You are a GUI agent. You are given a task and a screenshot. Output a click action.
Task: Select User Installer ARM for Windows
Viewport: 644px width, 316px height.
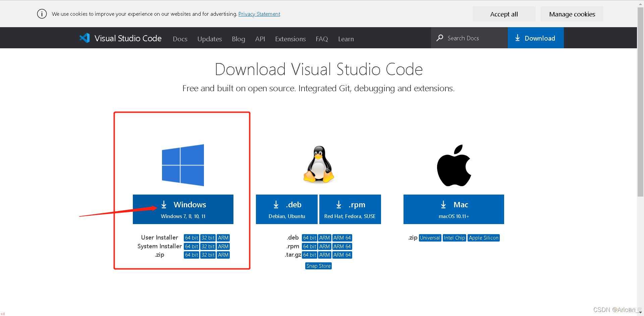(223, 238)
